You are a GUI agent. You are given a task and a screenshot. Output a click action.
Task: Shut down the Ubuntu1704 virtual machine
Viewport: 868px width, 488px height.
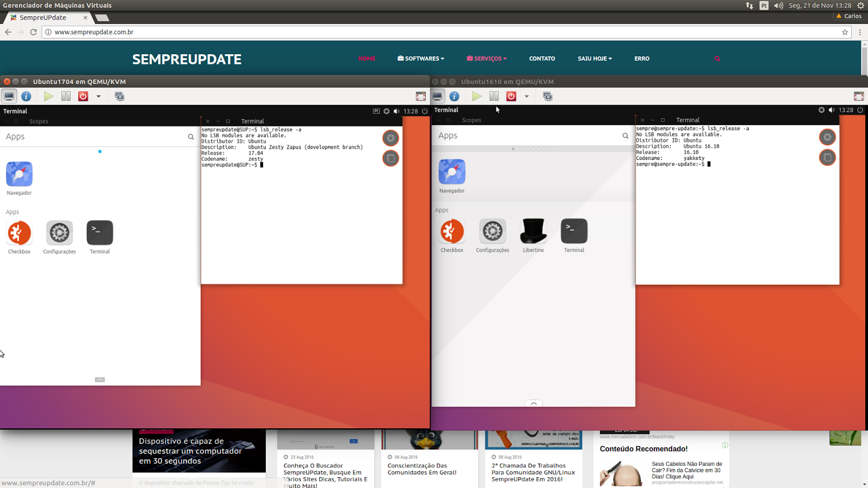(x=83, y=97)
